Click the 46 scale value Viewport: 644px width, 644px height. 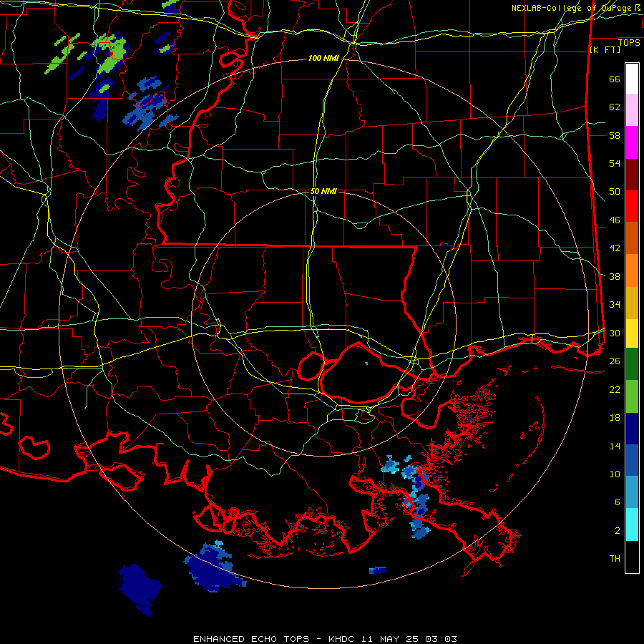[x=615, y=220]
